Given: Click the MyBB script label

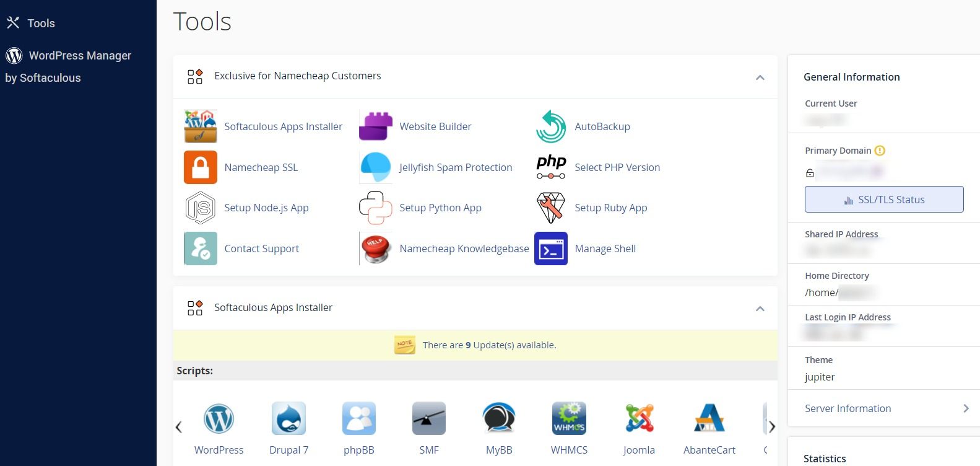Looking at the screenshot, I should 499,450.
